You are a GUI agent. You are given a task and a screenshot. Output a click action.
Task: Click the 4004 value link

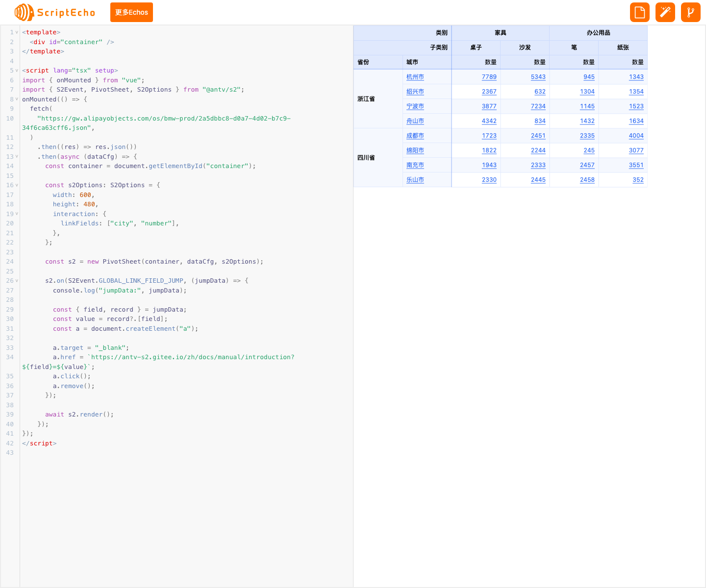click(x=636, y=136)
